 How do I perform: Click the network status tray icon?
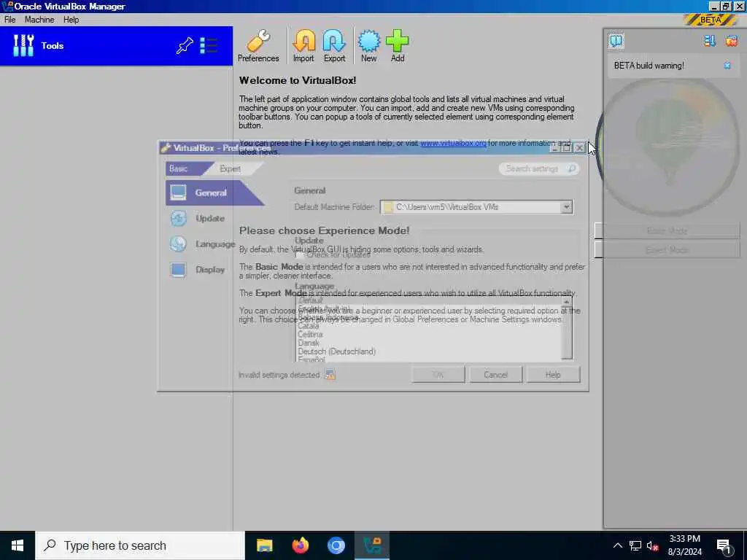point(635,545)
